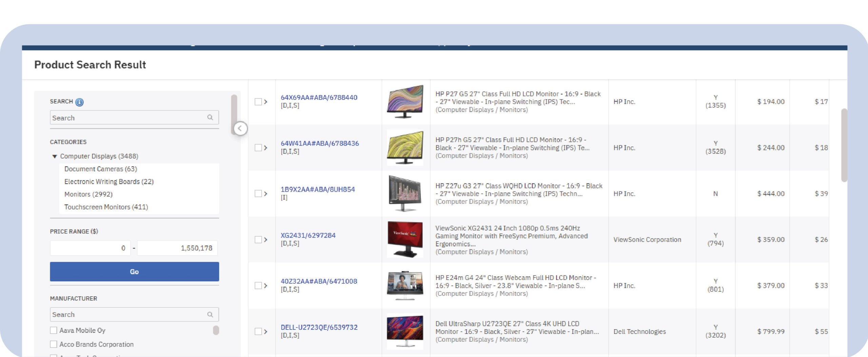Open the 64X69AA#ABA/6788440 product link

pyautogui.click(x=319, y=97)
